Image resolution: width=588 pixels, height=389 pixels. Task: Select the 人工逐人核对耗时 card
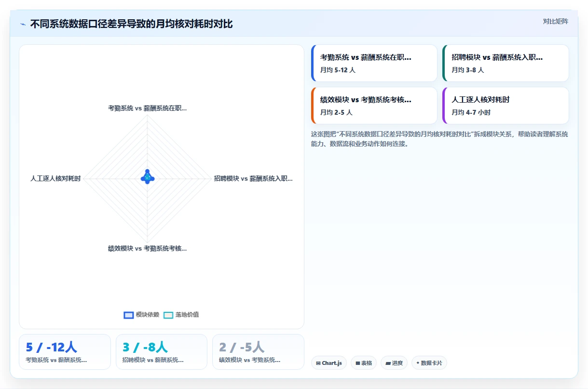click(506, 106)
